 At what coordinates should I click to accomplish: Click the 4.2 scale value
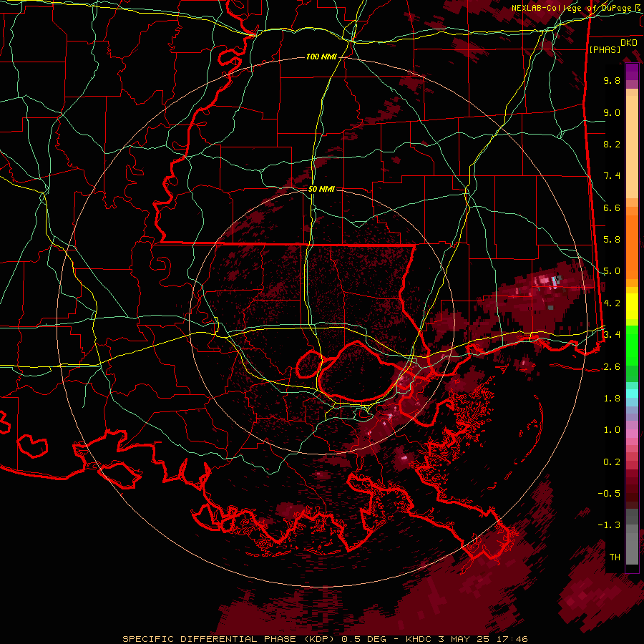[612, 303]
